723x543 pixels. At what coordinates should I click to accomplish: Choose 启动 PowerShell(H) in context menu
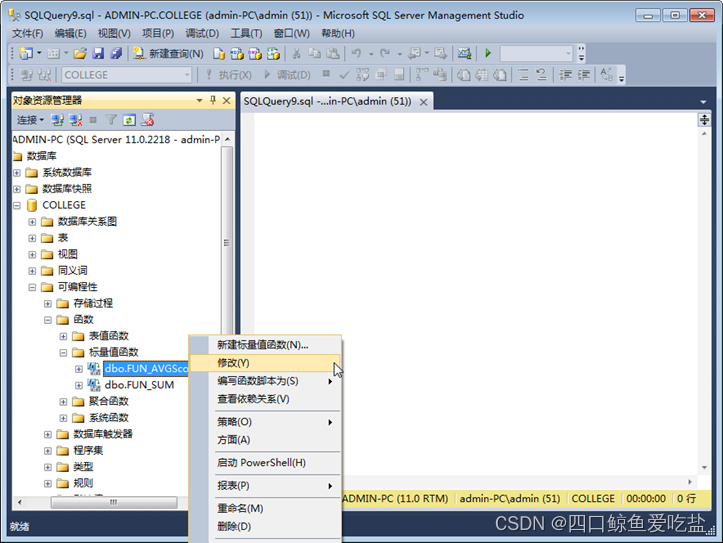click(x=265, y=463)
